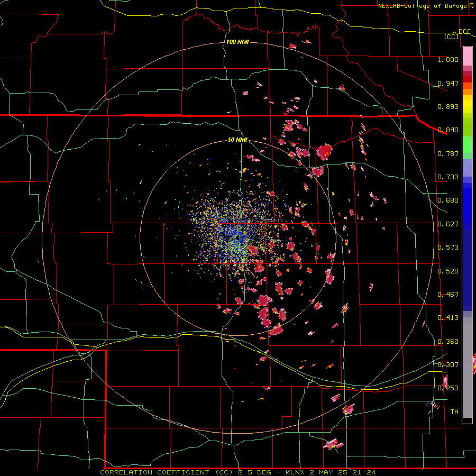The height and width of the screenshot is (476, 476).
Task: Select the 0.680 scale value
Action: point(448,200)
